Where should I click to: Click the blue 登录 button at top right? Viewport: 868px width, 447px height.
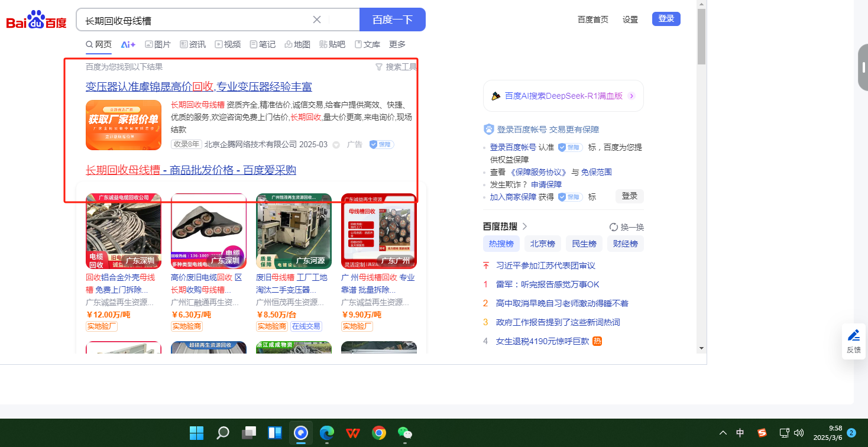pos(666,19)
